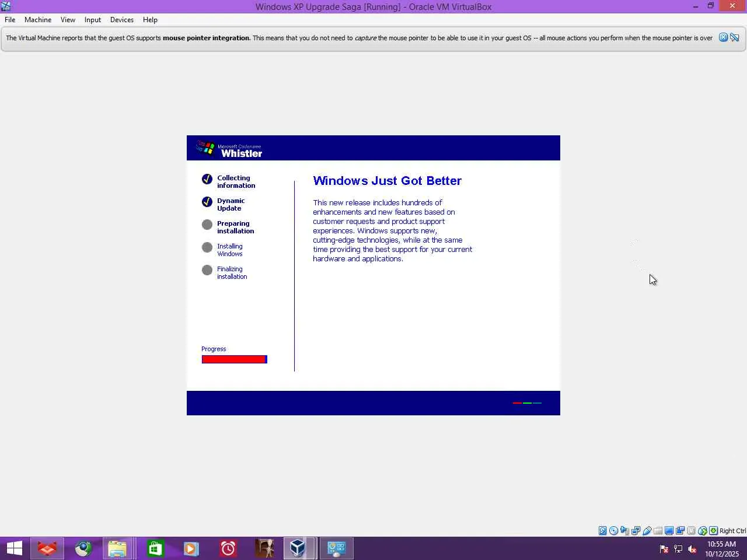Click the Windows Start button
Image resolution: width=747 pixels, height=560 pixels.
(15, 548)
